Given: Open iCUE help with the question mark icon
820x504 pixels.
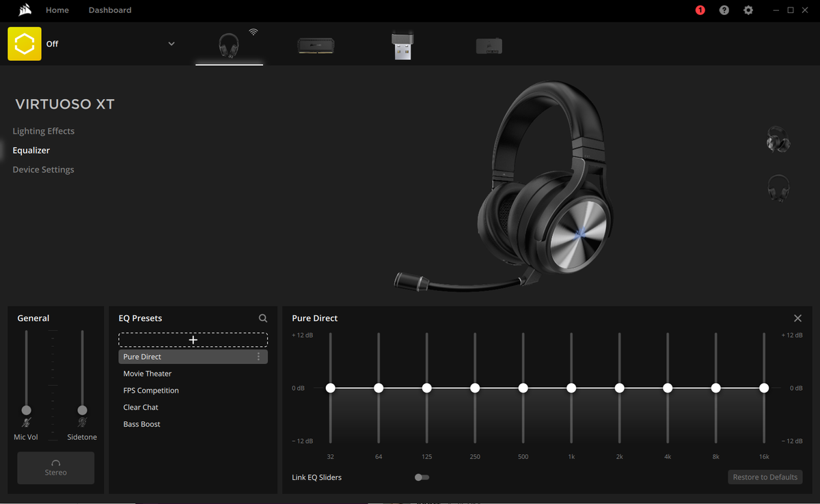Looking at the screenshot, I should pyautogui.click(x=724, y=10).
